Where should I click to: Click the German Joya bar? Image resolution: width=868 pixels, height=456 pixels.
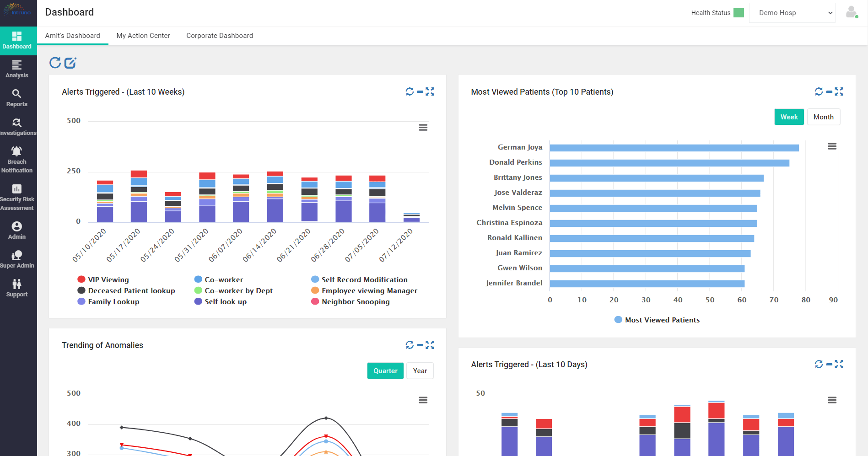point(674,148)
